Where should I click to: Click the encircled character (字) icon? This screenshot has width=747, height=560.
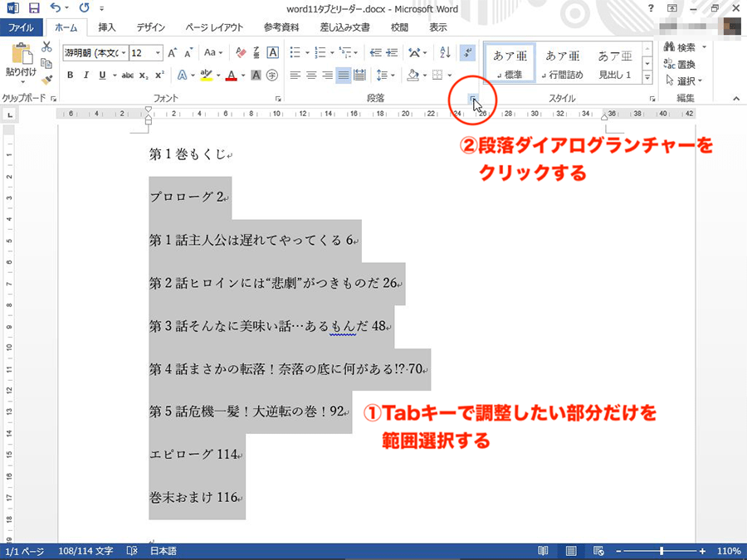[272, 75]
